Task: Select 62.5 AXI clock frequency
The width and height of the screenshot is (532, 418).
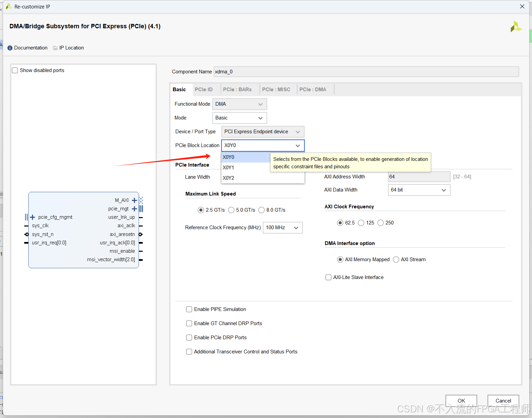Action: click(x=340, y=223)
